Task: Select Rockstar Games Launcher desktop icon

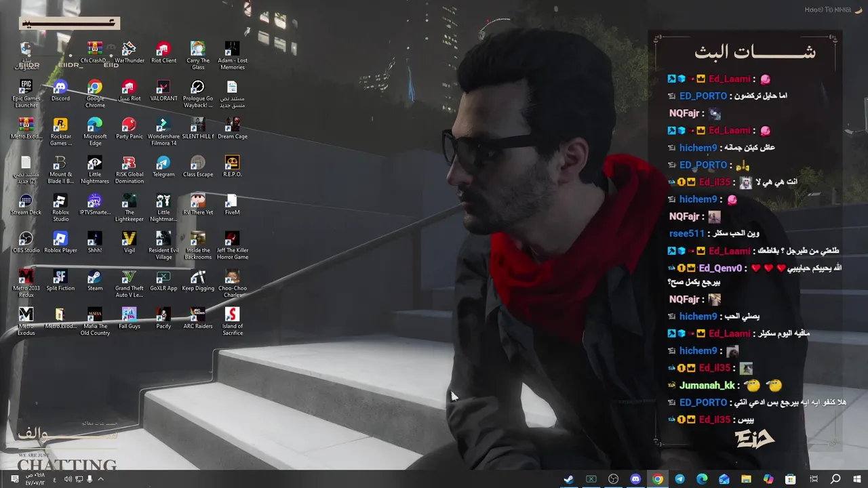Action: pos(60,131)
